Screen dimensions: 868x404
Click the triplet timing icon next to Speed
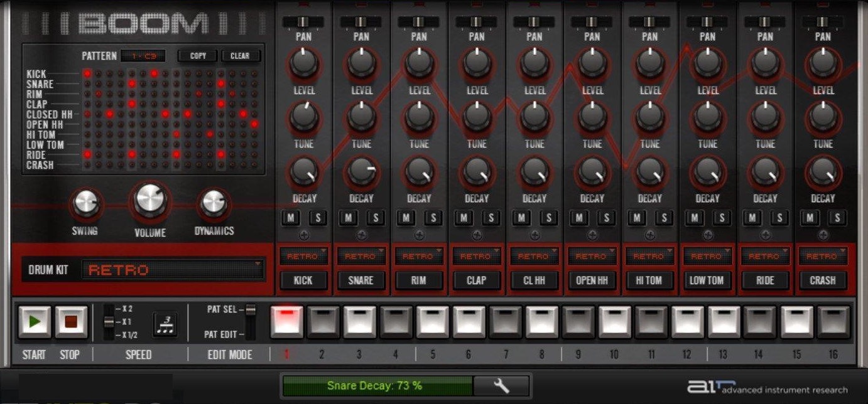pos(165,324)
